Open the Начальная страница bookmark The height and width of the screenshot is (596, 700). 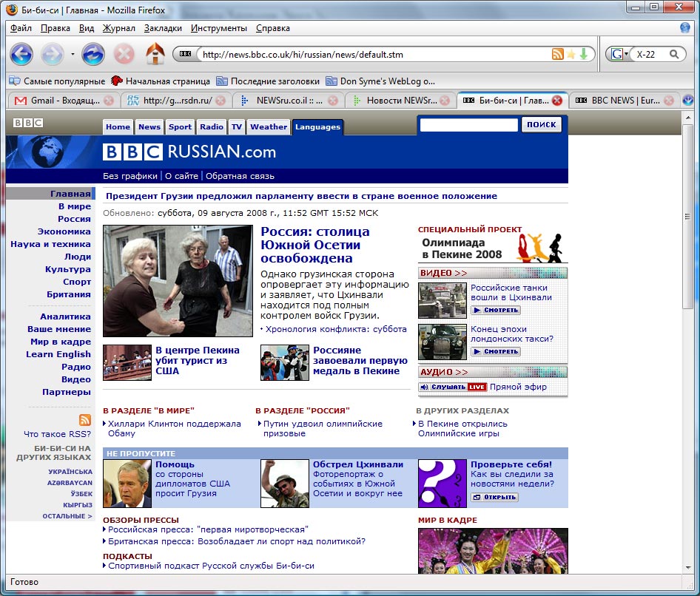(161, 81)
